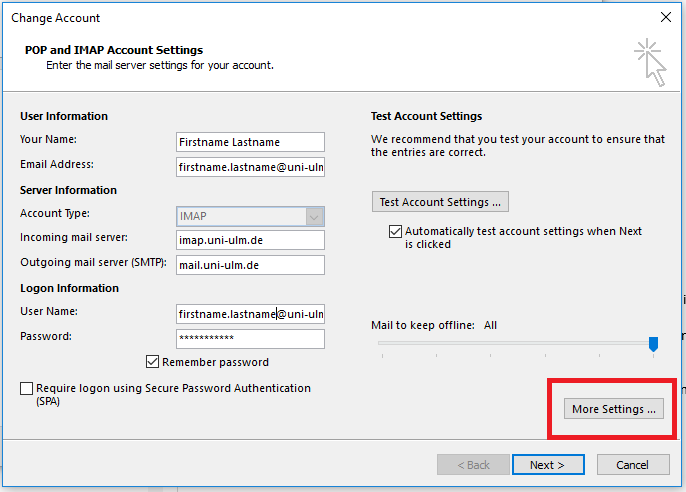Cancel the account changes
Viewport: 686px width, 492px height.
[x=633, y=464]
